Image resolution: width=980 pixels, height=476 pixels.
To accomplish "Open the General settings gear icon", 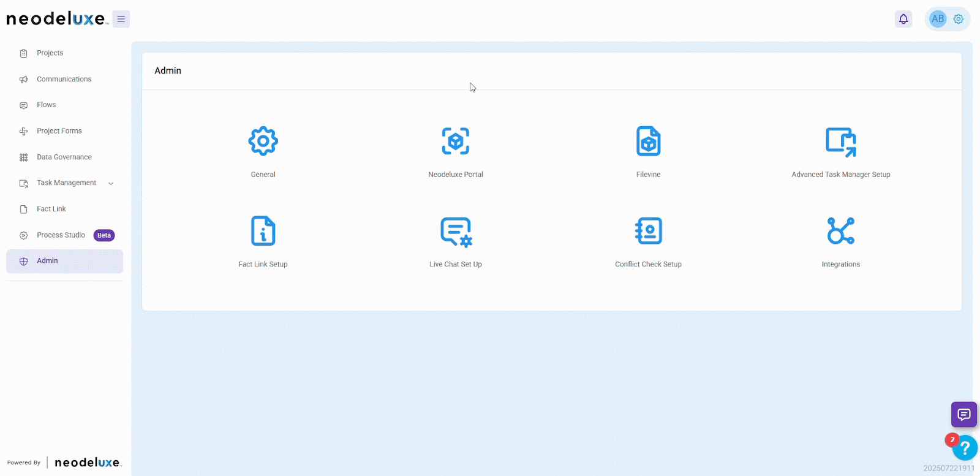I will point(263,142).
